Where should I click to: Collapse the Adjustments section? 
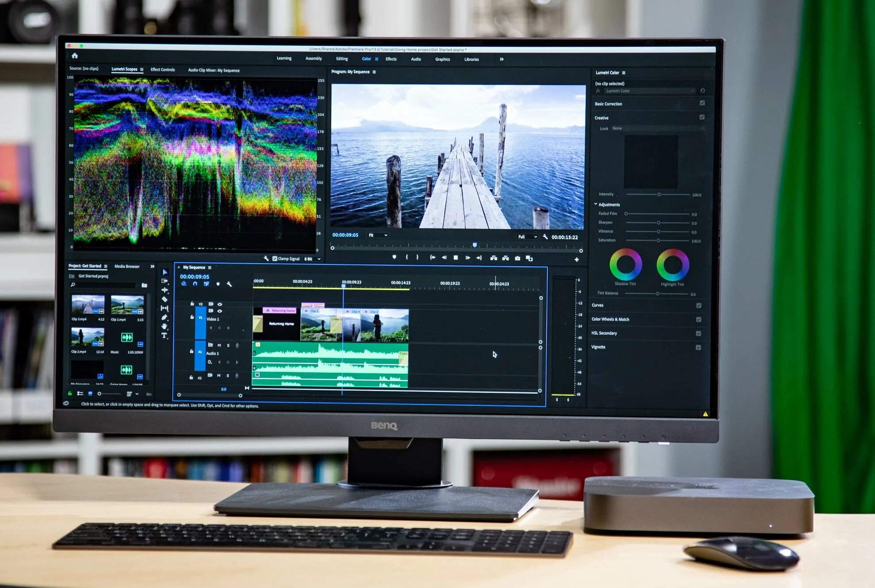[595, 204]
